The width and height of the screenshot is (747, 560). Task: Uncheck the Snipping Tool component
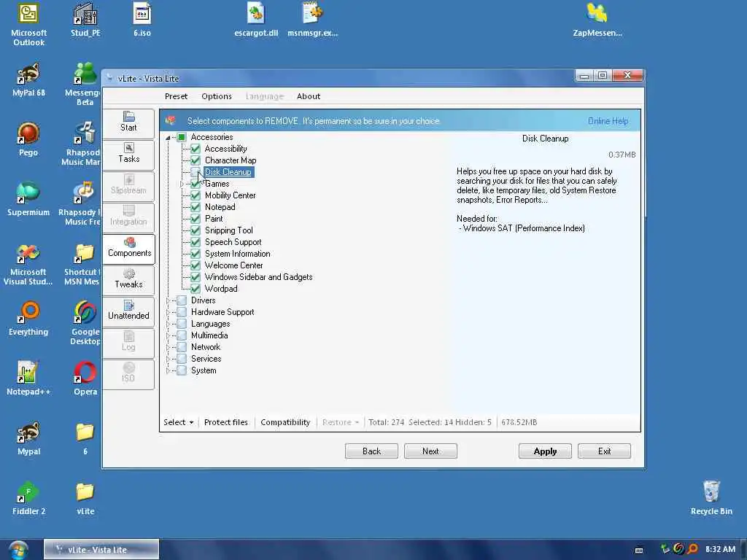tap(196, 230)
